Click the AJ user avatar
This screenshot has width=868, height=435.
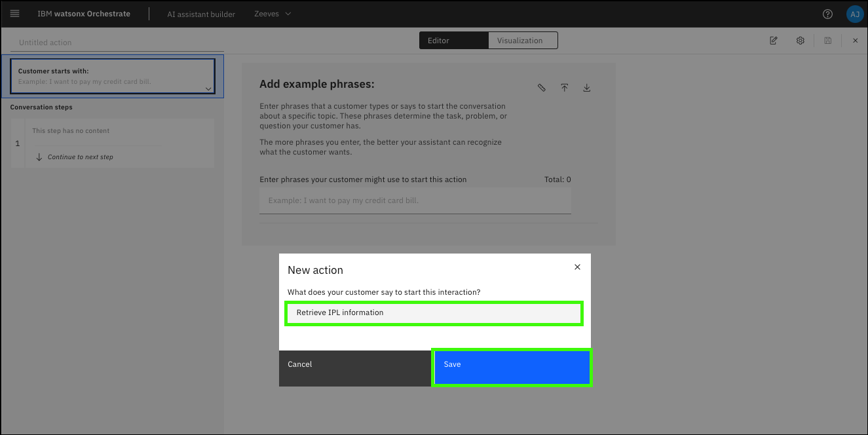coord(854,14)
